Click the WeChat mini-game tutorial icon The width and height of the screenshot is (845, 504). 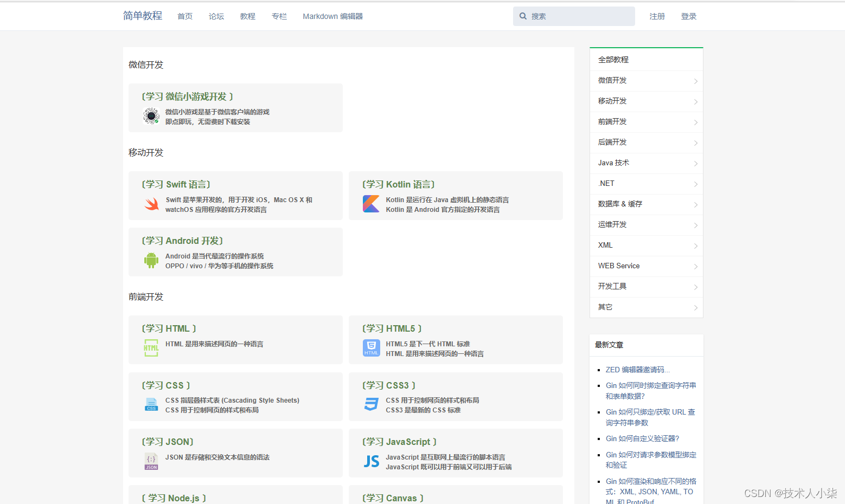pyautogui.click(x=151, y=116)
